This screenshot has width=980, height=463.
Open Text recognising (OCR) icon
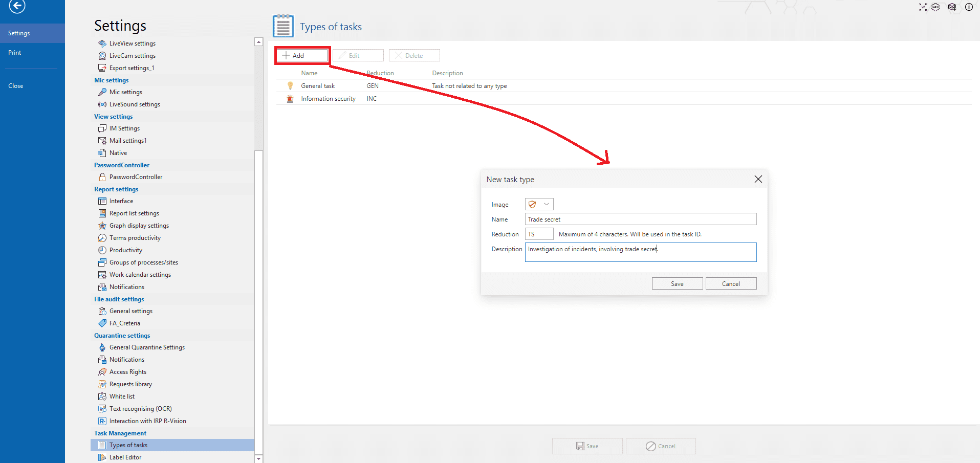[102, 409]
